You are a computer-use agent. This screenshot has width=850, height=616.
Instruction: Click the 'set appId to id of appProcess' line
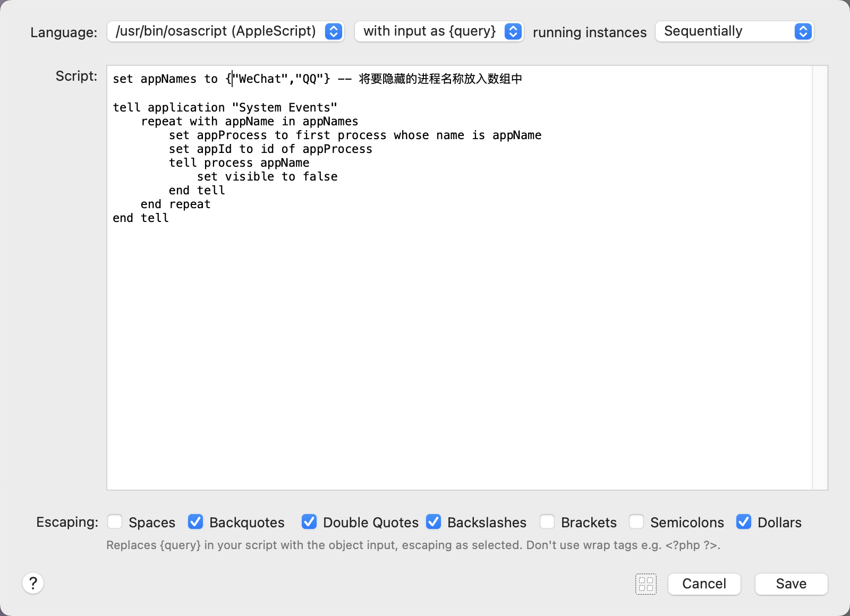coord(270,149)
